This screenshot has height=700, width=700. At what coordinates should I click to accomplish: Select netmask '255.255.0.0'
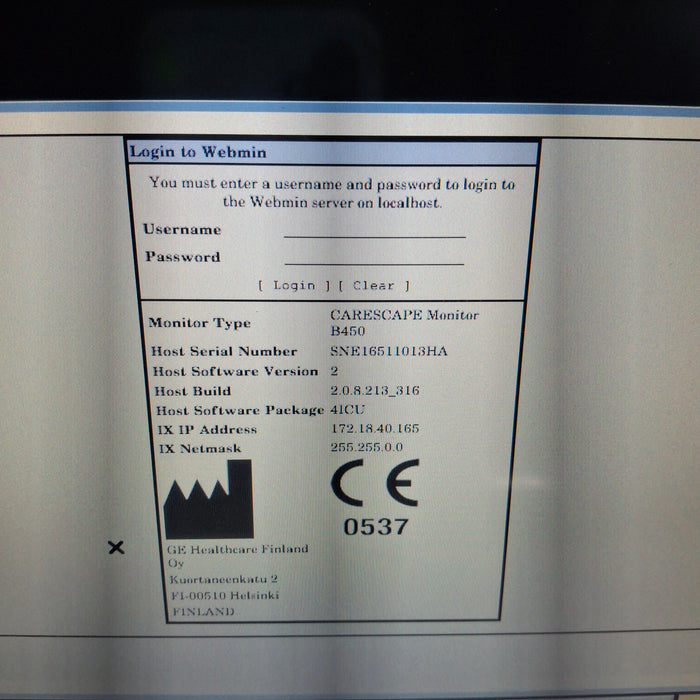367,447
